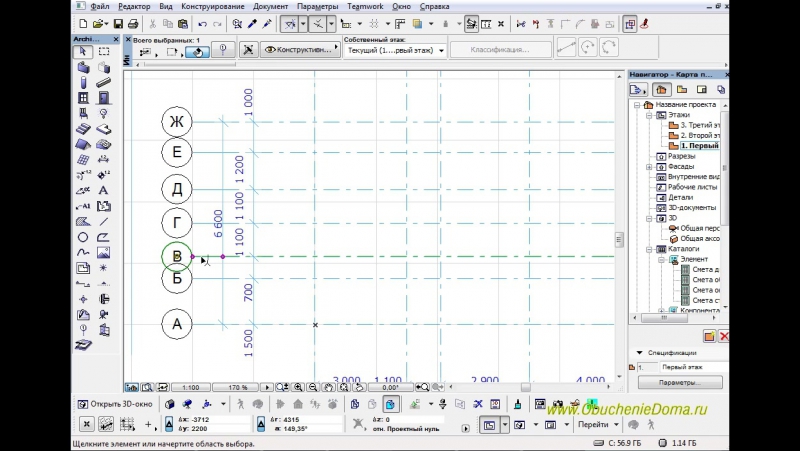
Task: Click the Find and Select icon
Action: [x=237, y=24]
